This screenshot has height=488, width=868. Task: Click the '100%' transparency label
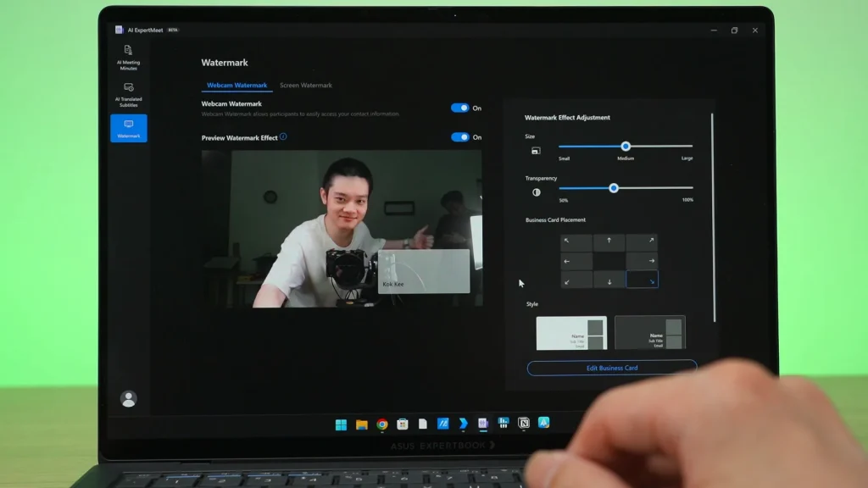coord(687,200)
